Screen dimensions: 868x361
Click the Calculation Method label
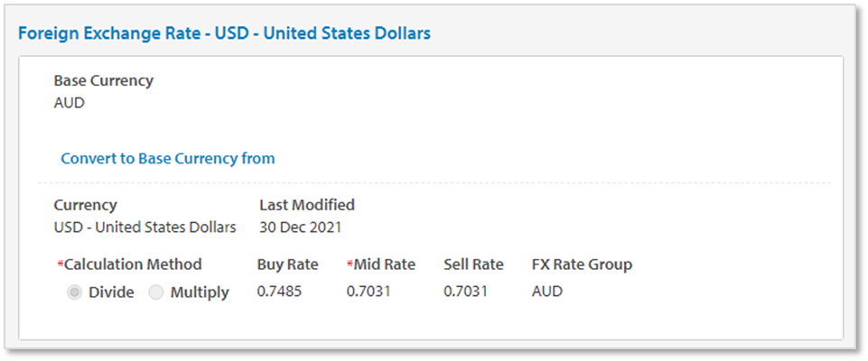[x=132, y=264]
